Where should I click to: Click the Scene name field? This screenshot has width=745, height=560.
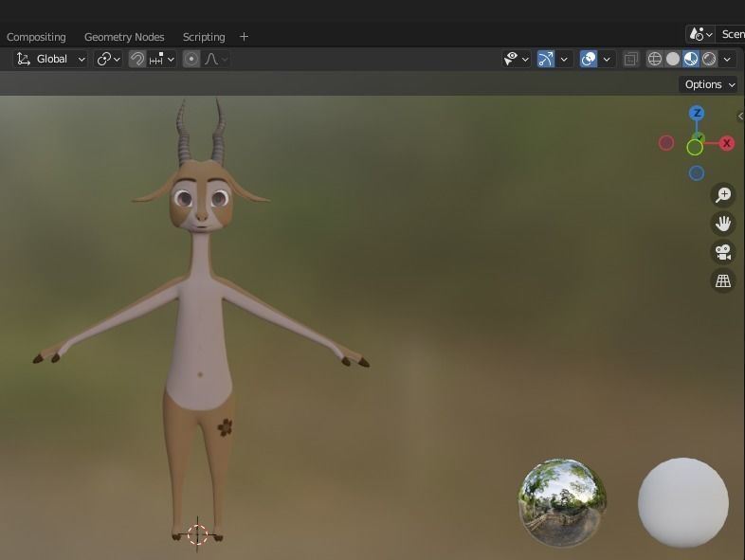point(731,34)
